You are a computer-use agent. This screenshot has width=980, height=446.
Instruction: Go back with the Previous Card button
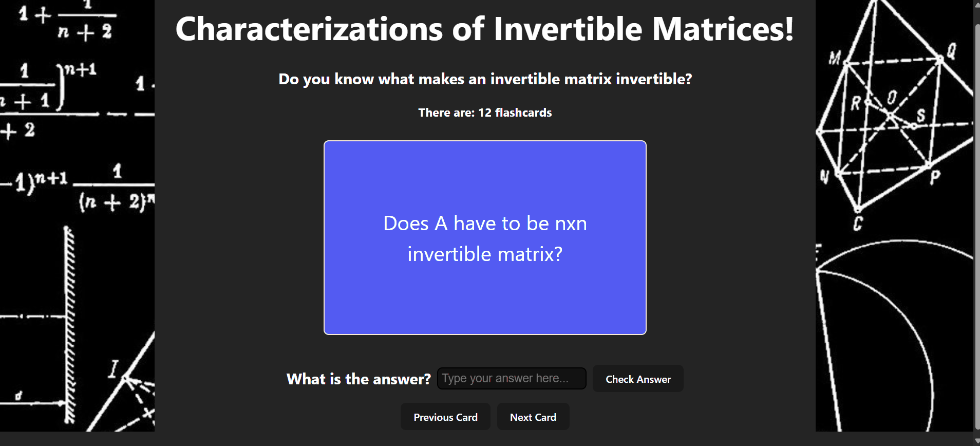445,417
